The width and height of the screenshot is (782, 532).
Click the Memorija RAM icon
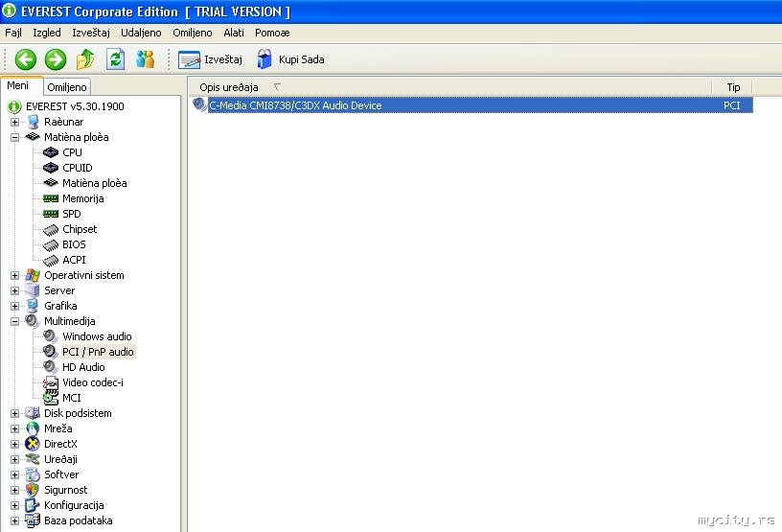51,198
